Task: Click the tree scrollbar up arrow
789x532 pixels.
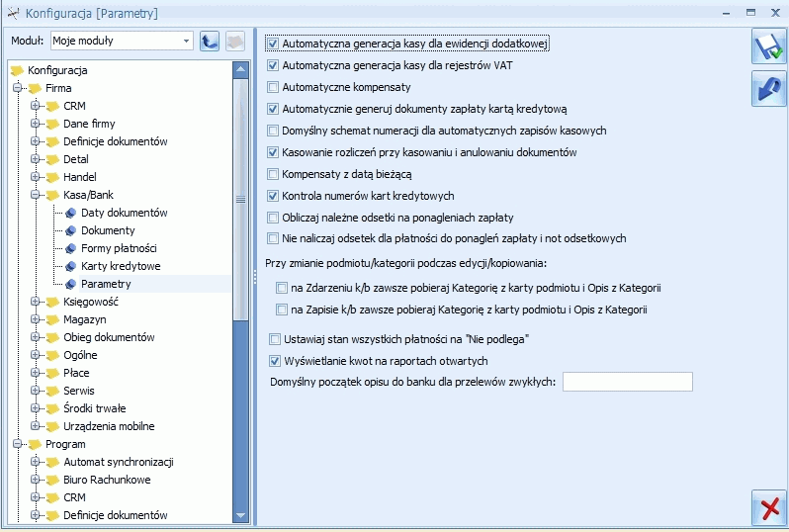Action: click(x=240, y=69)
